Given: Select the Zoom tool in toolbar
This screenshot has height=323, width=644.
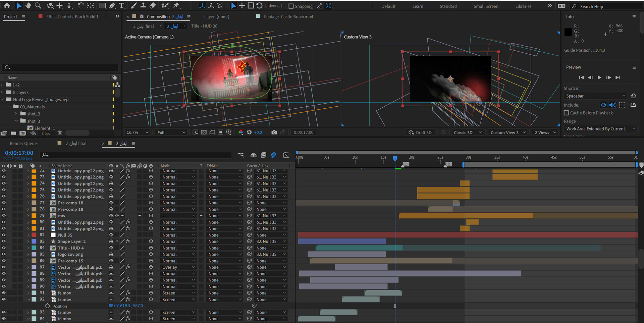Looking at the screenshot, I should point(38,6).
